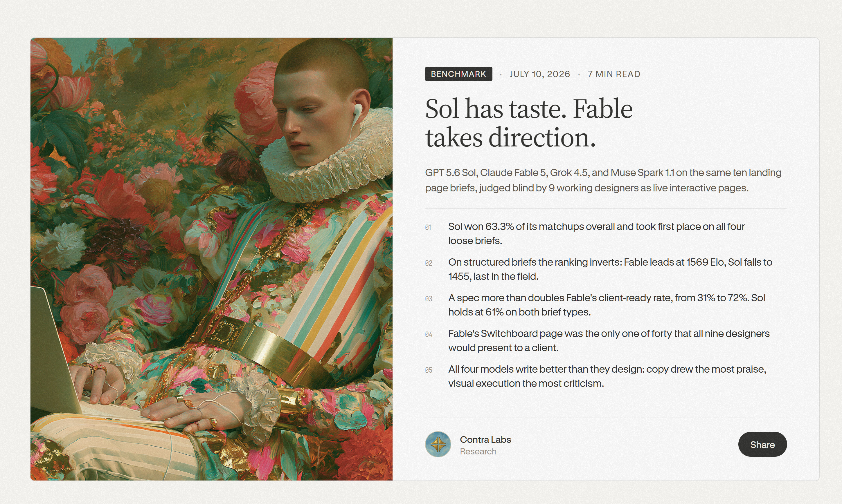Image resolution: width=842 pixels, height=504 pixels.
Task: Click the finding about Sol winning 63.3% matchups
Action: 596,234
